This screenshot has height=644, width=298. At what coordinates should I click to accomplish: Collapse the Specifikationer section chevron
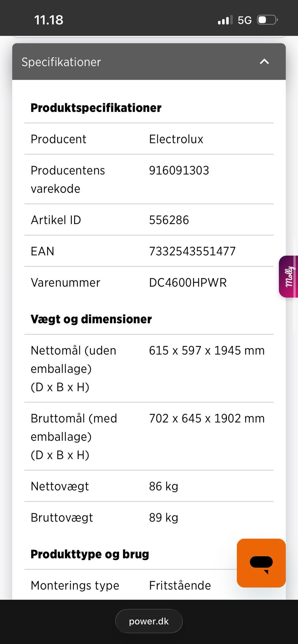(264, 62)
